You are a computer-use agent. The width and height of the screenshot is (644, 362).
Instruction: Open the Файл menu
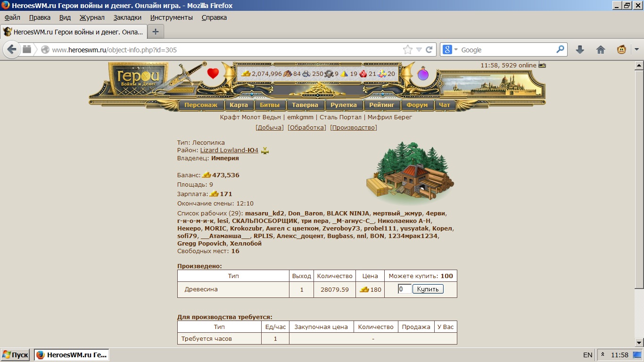pos(13,17)
